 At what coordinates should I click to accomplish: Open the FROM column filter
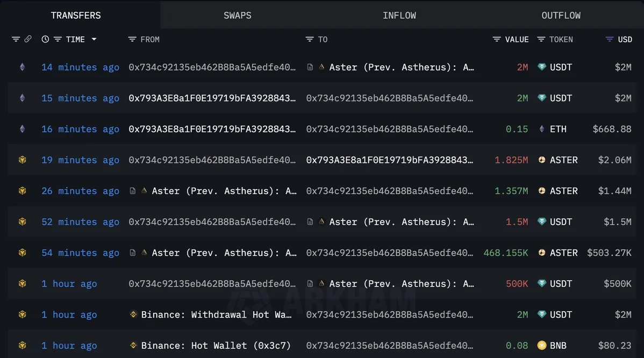(x=132, y=39)
